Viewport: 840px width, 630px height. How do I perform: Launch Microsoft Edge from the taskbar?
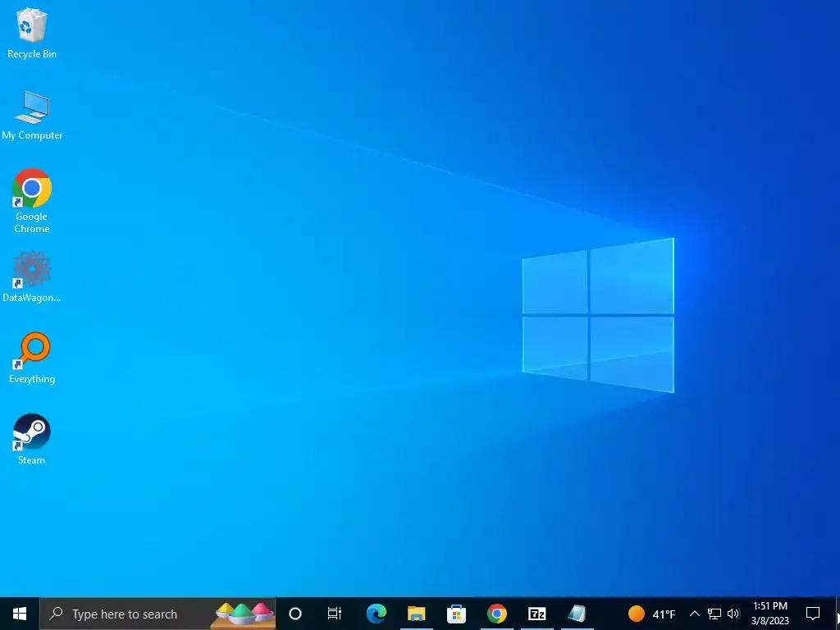pyautogui.click(x=376, y=614)
